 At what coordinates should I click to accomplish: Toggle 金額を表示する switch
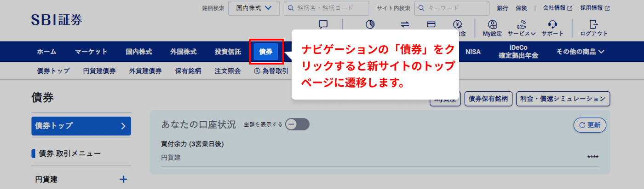click(297, 124)
